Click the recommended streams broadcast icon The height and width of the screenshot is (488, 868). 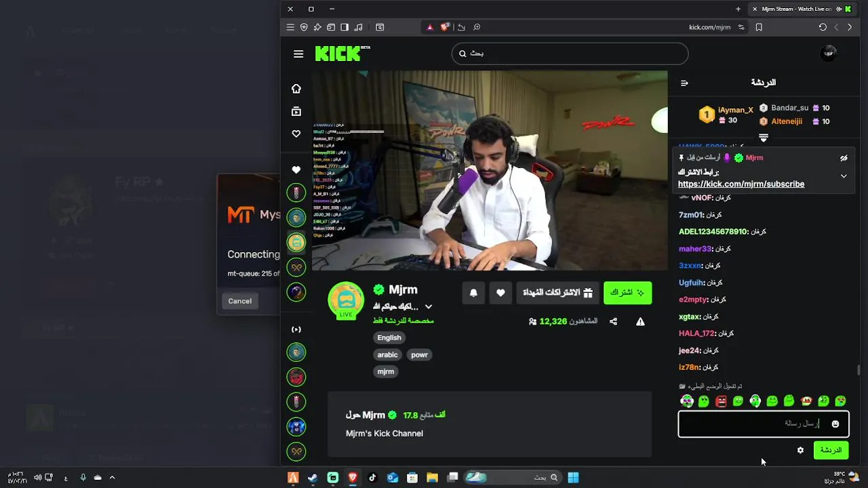pos(296,329)
